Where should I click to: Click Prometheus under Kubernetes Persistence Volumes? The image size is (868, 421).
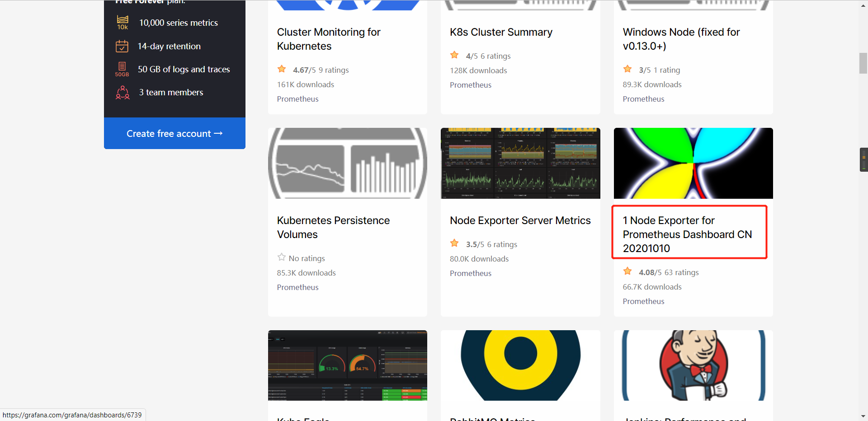(x=297, y=287)
